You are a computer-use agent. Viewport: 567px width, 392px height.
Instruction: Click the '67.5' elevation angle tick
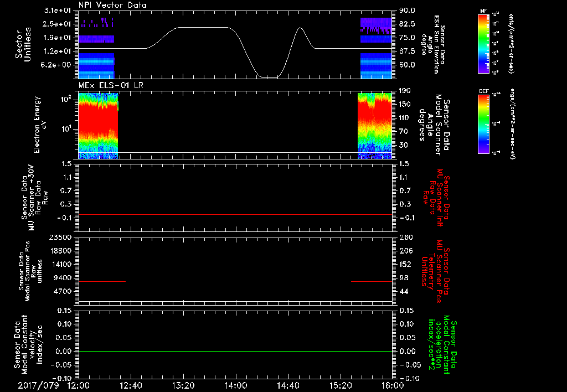(x=407, y=51)
